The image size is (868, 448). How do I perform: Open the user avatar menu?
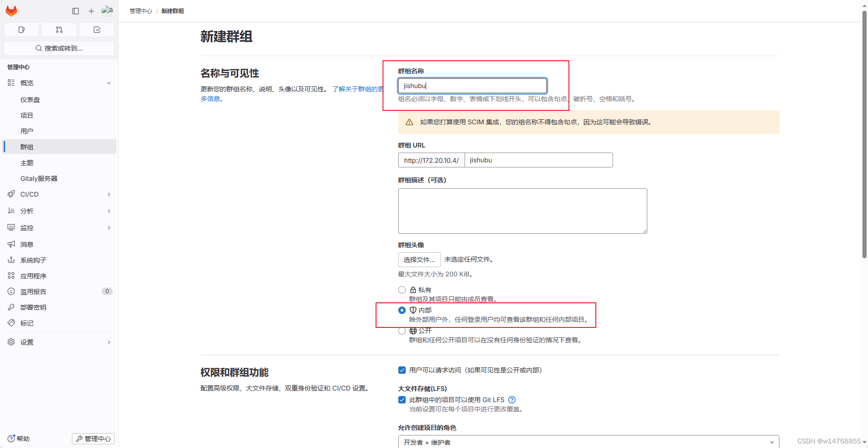[x=107, y=11]
